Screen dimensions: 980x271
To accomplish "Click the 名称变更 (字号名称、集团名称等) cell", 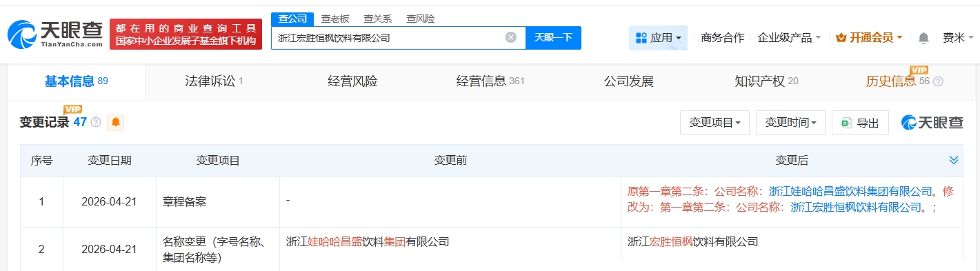I will [218, 250].
